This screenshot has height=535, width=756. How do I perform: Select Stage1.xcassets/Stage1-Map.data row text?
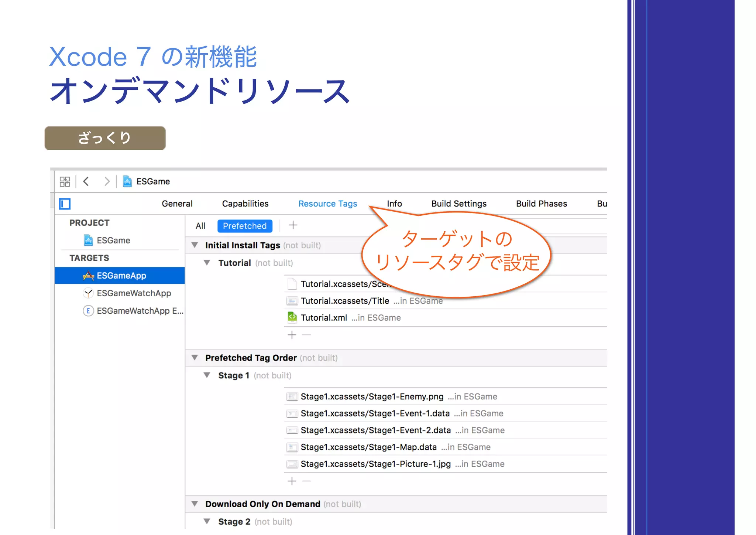[369, 447]
